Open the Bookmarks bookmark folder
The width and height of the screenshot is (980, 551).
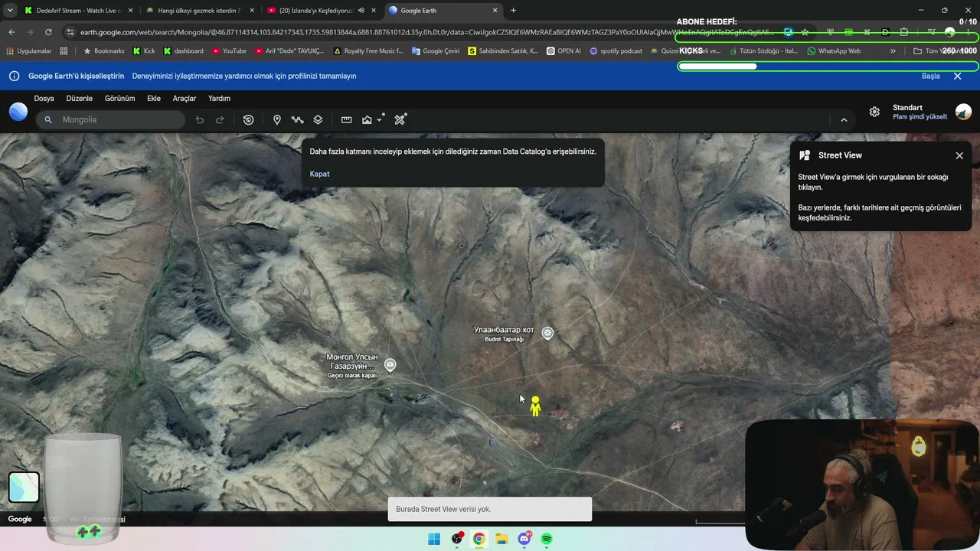point(103,51)
